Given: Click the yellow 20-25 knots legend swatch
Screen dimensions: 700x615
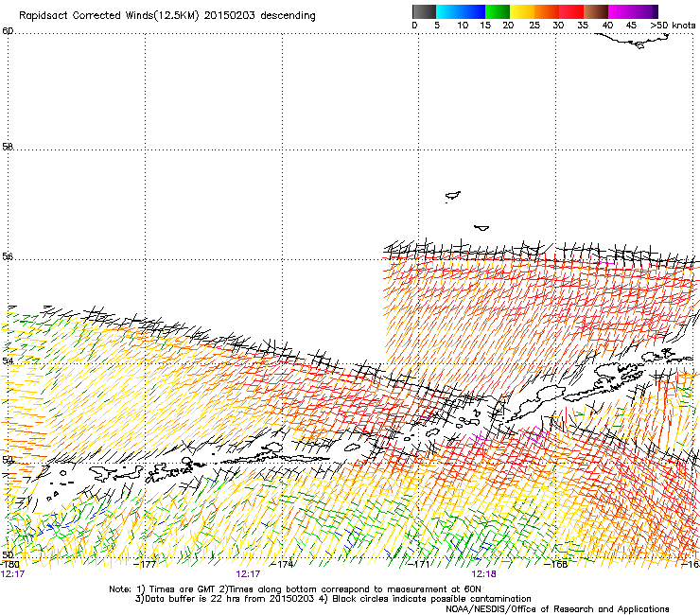Looking at the screenshot, I should tap(522, 11).
